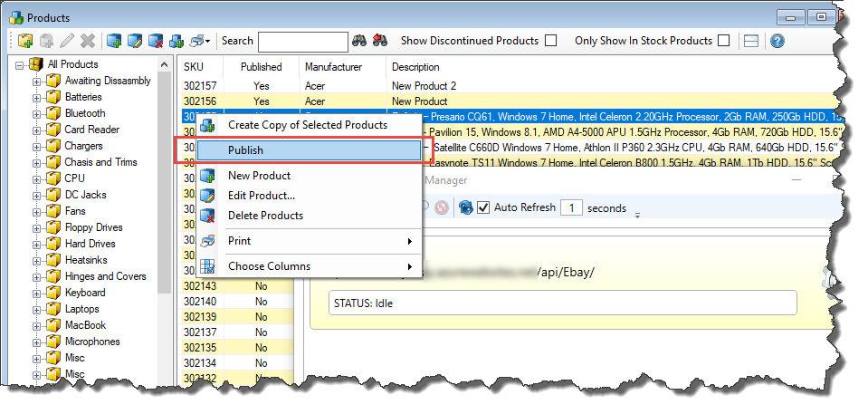Click the Delete Product toolbar icon with red X
The width and height of the screenshot is (868, 414).
click(x=156, y=41)
